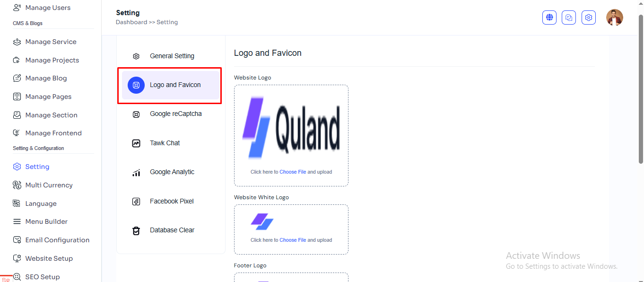The height and width of the screenshot is (282, 644).
Task: Go to Multi Currency settings
Action: click(x=49, y=185)
